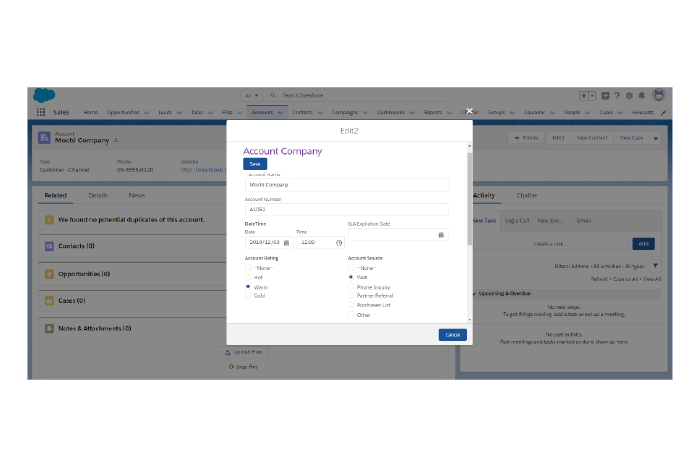Open the SLA Expiration Date calendar icon
The height and width of the screenshot is (467, 700).
pos(441,235)
